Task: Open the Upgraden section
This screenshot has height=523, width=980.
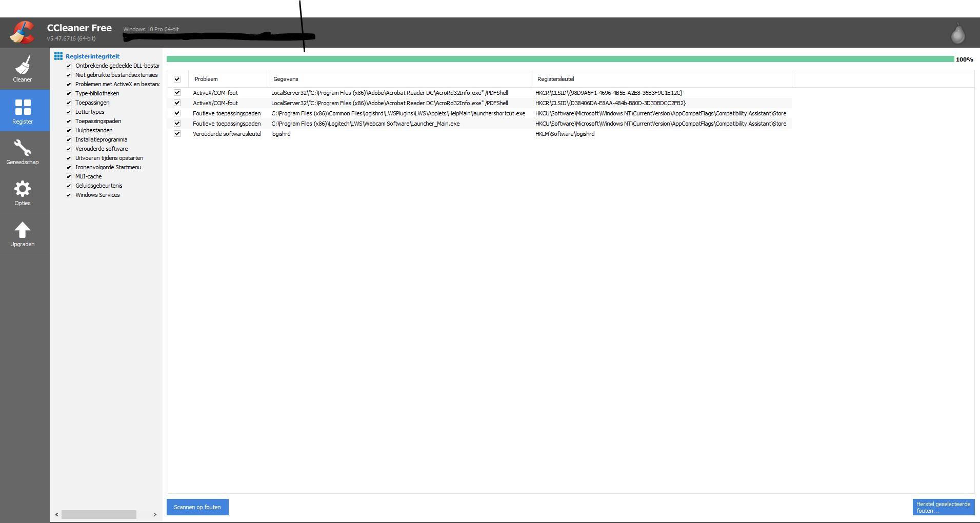Action: (23, 234)
